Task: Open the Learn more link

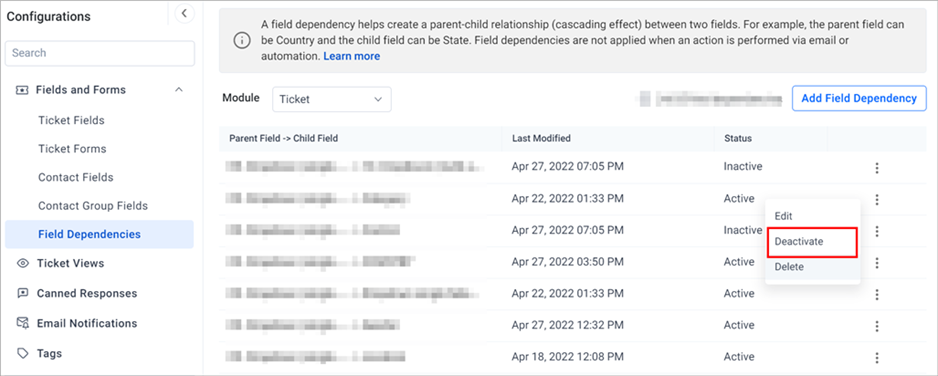Action: [352, 56]
